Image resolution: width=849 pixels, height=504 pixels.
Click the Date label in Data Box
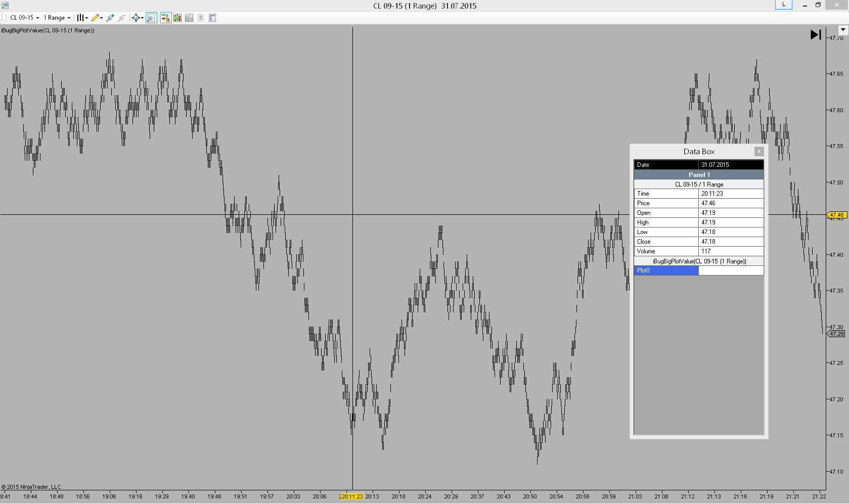pyautogui.click(x=643, y=165)
